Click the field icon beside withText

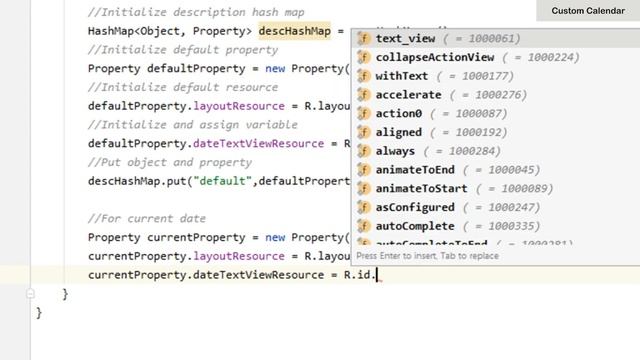point(363,76)
